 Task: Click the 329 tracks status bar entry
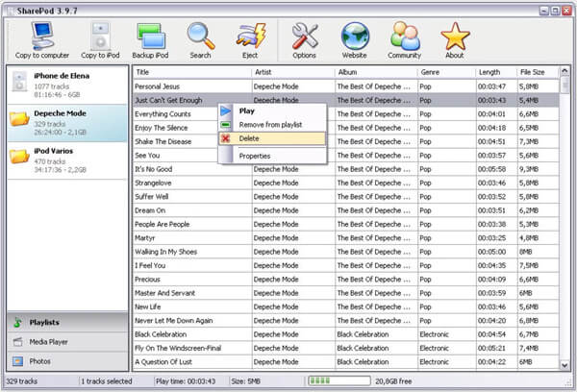click(22, 381)
